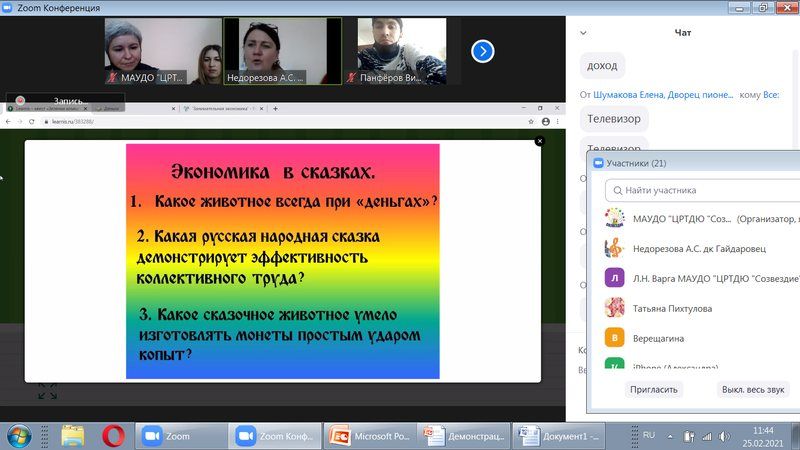
Task: Open the browser profile icon
Action: tap(545, 121)
